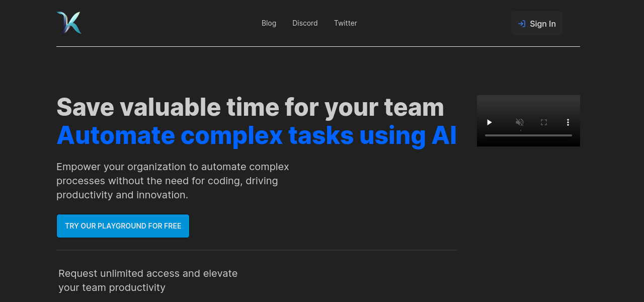Viewport: 644px width, 302px height.
Task: Open the Blog nav link
Action: [269, 23]
